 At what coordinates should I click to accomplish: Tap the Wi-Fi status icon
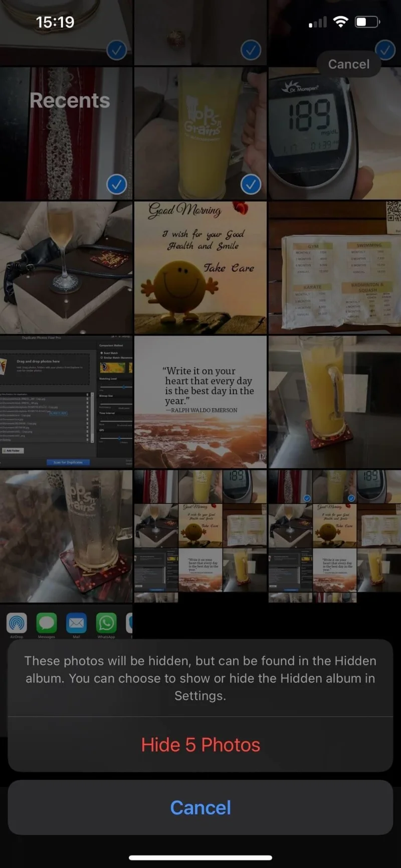point(341,22)
